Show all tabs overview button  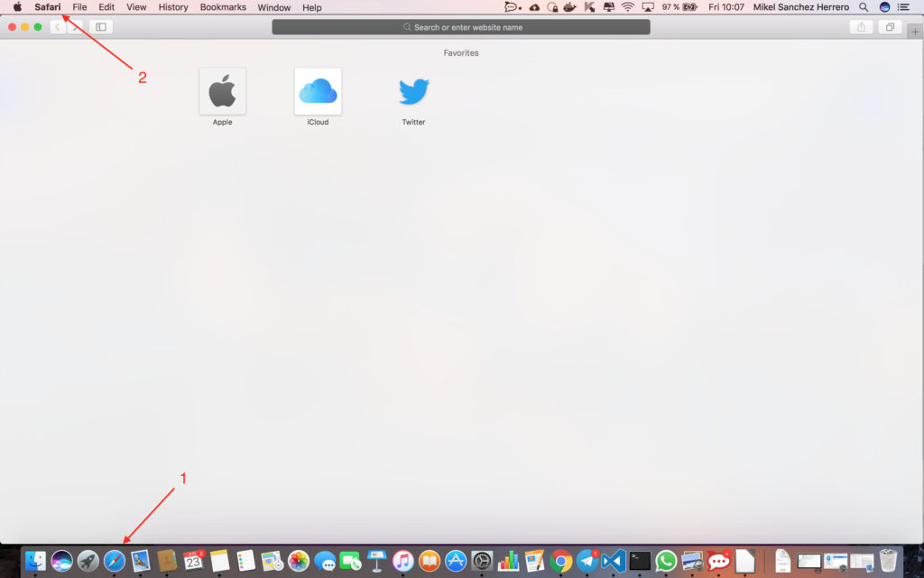click(x=890, y=27)
